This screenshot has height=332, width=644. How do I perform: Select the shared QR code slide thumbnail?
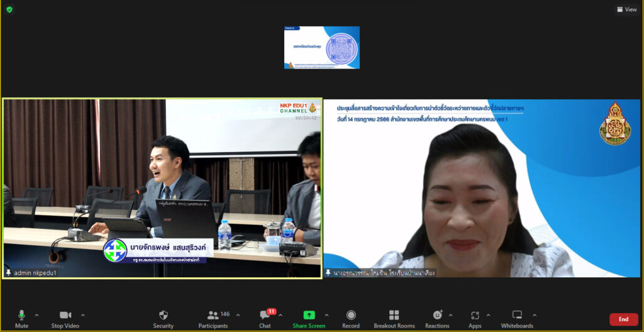(322, 48)
